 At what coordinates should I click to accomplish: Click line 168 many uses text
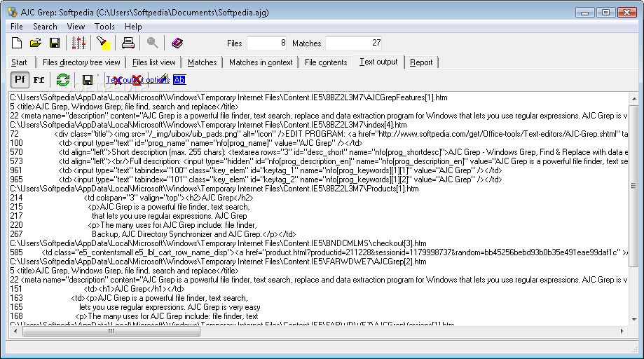[134, 316]
